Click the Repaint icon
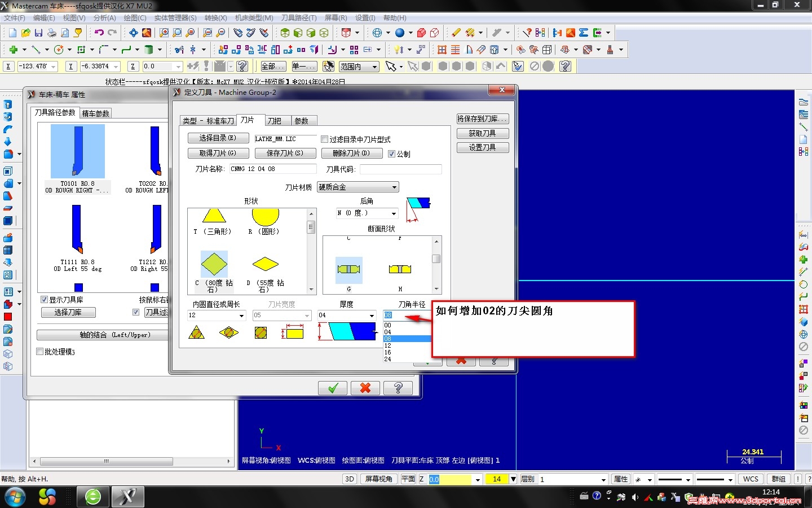The image size is (812, 508). (x=147, y=33)
